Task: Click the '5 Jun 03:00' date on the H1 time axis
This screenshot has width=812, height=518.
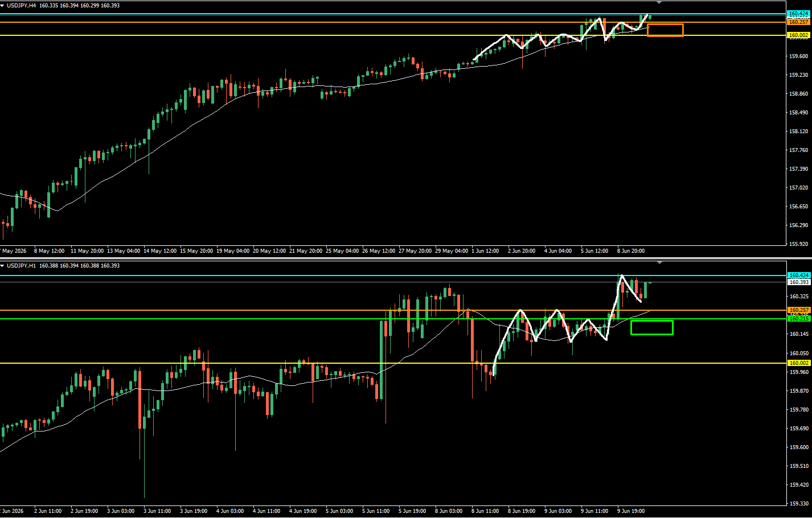Action: tap(339, 511)
